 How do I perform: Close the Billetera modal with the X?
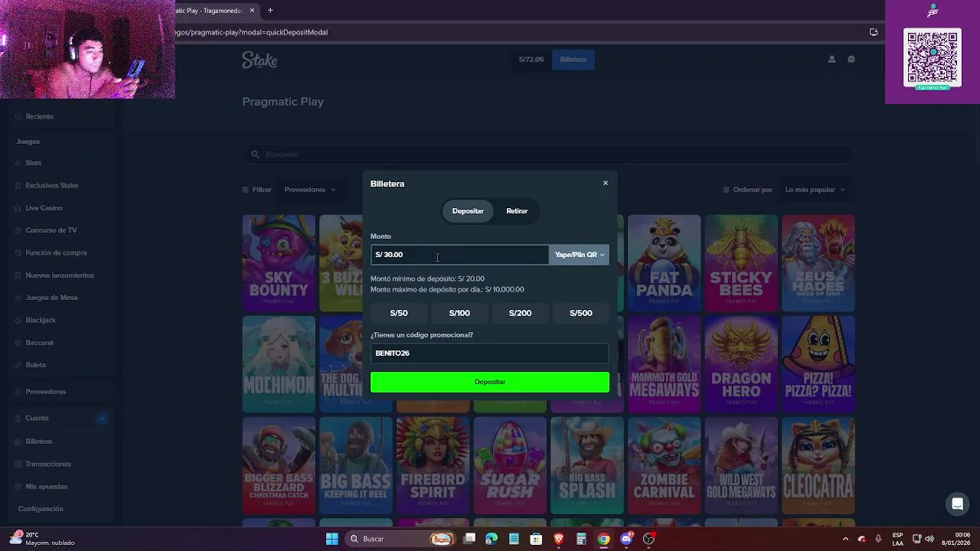[605, 183]
